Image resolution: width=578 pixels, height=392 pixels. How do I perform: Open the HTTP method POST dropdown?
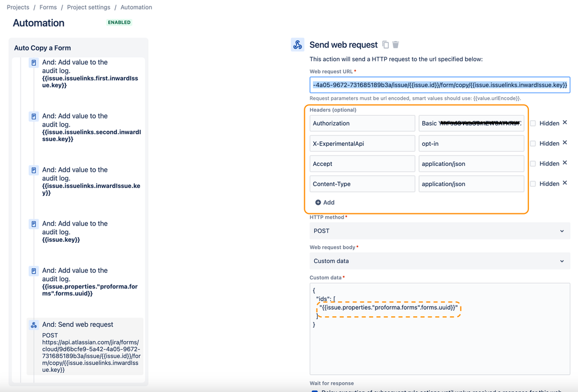(440, 231)
